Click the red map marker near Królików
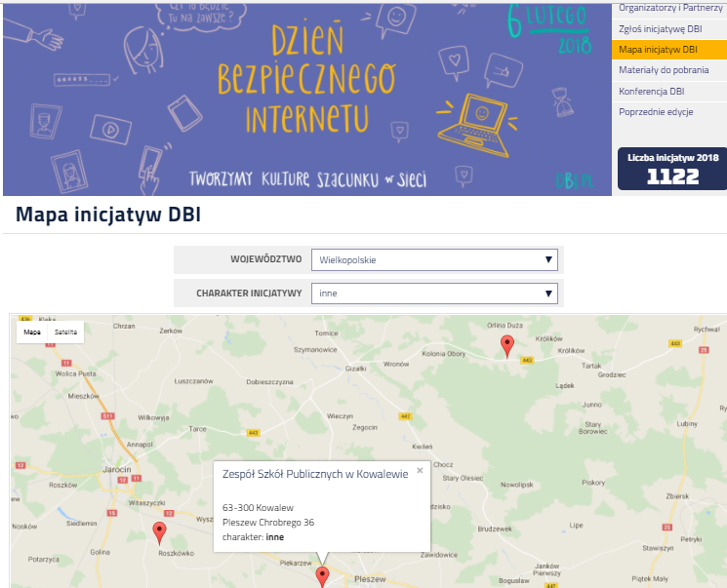727x588 pixels. coord(506,344)
